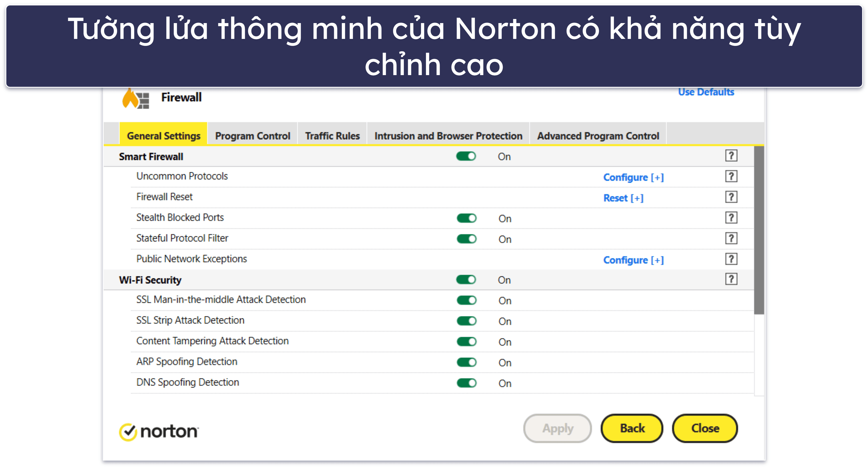Screen dimensions: 868x468
Task: Close the Firewall settings window
Action: point(705,428)
